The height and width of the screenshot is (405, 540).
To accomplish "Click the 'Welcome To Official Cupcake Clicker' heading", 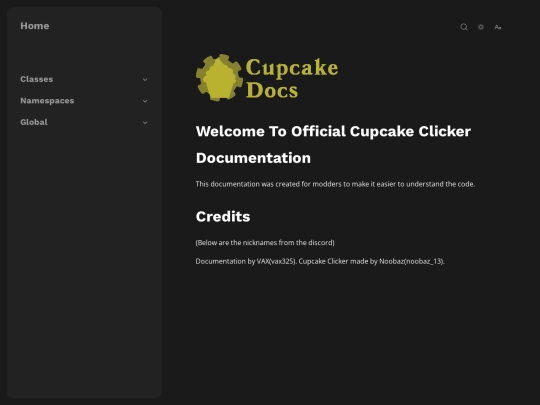I will [333, 145].
